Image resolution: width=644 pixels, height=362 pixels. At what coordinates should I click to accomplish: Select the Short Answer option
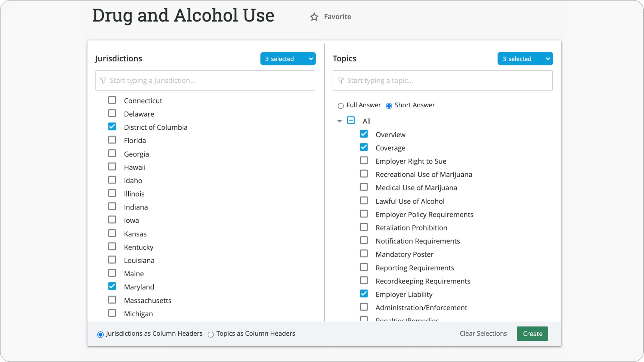click(x=389, y=106)
